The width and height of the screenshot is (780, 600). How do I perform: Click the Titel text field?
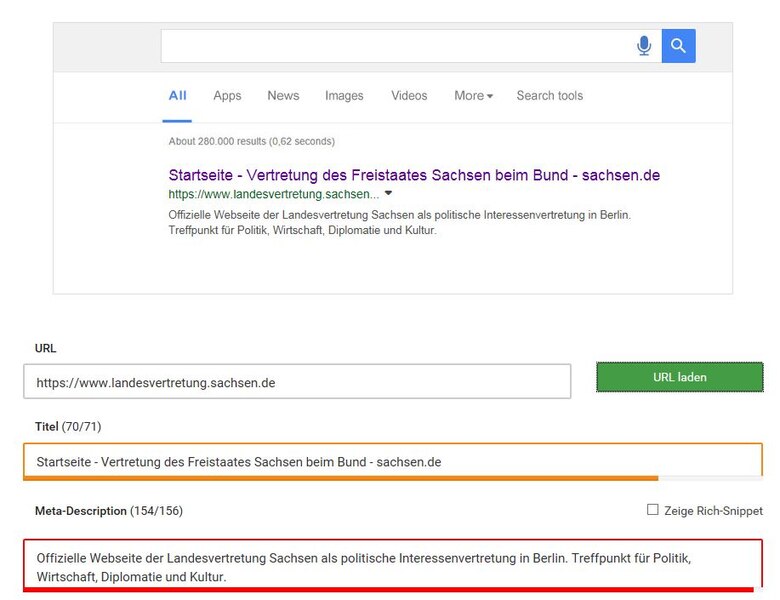(392, 461)
